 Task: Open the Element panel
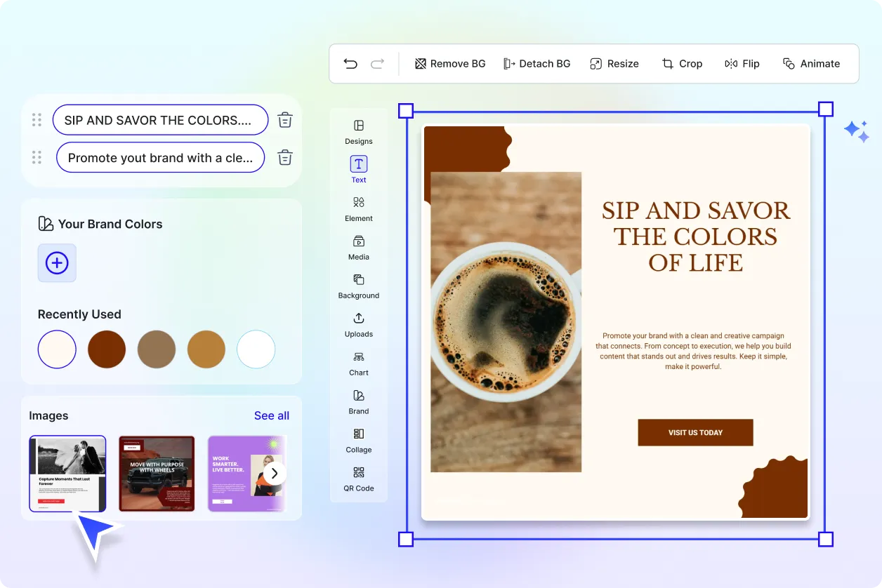pyautogui.click(x=358, y=211)
